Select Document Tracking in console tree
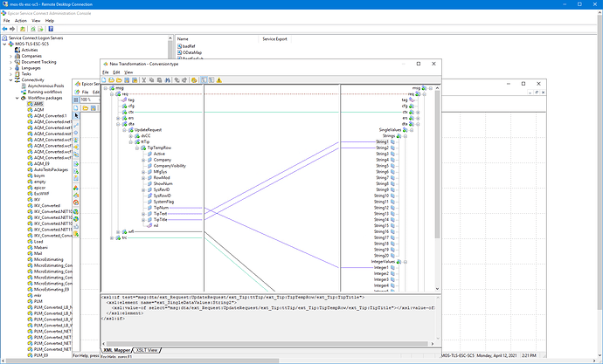This screenshot has height=364, width=603. (x=38, y=62)
